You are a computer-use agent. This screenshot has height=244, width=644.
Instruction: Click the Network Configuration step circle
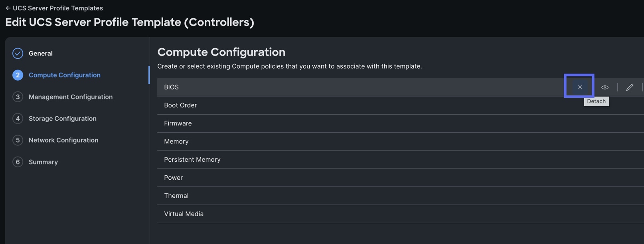18,140
